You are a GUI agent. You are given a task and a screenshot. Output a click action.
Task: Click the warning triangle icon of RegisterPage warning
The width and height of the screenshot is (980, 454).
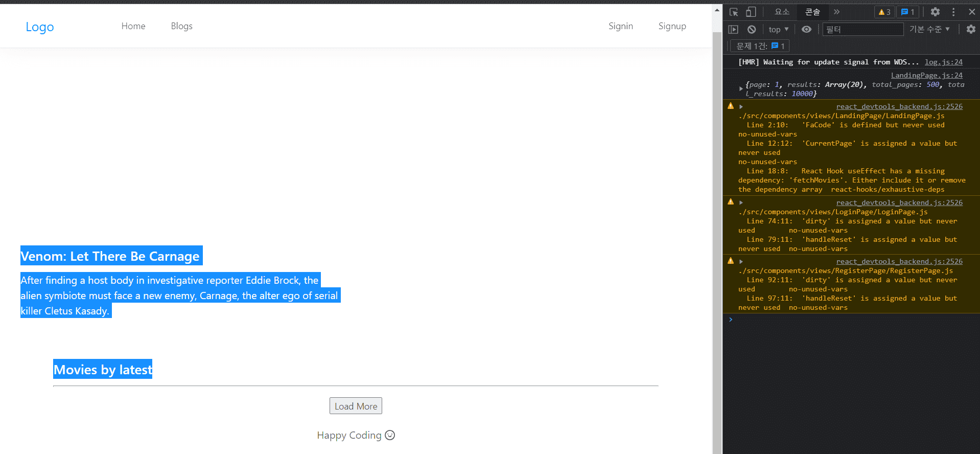tap(731, 261)
